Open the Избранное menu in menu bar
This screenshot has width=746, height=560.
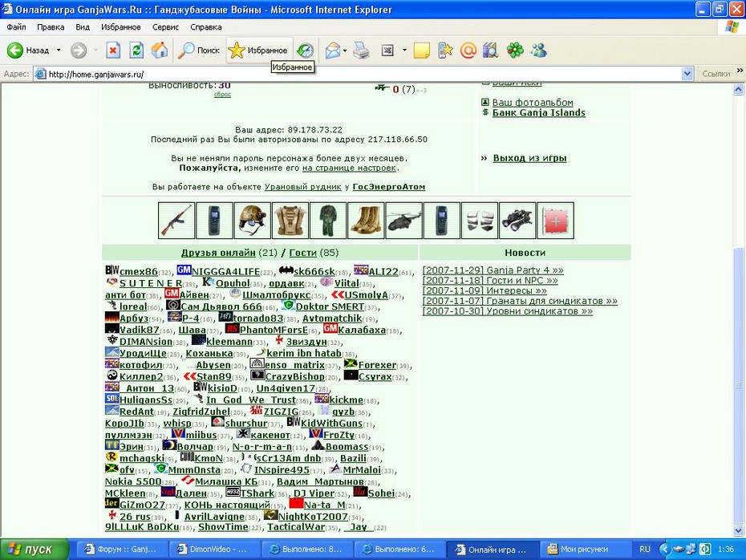point(121,27)
